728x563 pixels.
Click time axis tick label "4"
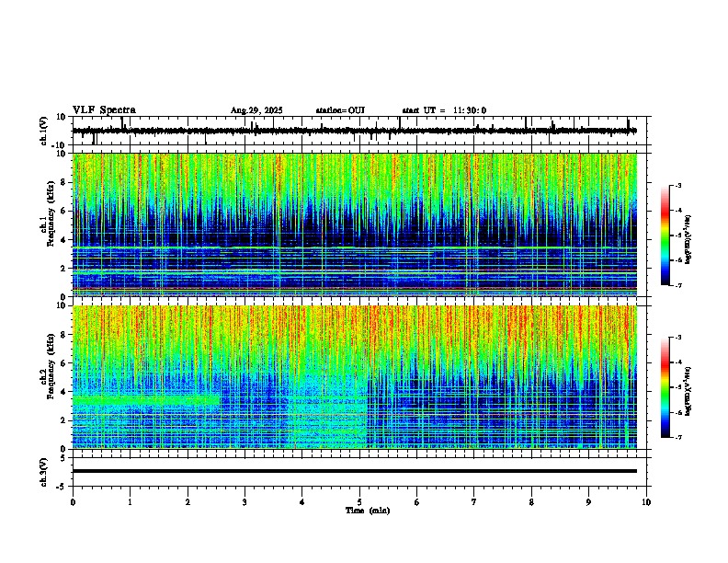pyautogui.click(x=302, y=502)
